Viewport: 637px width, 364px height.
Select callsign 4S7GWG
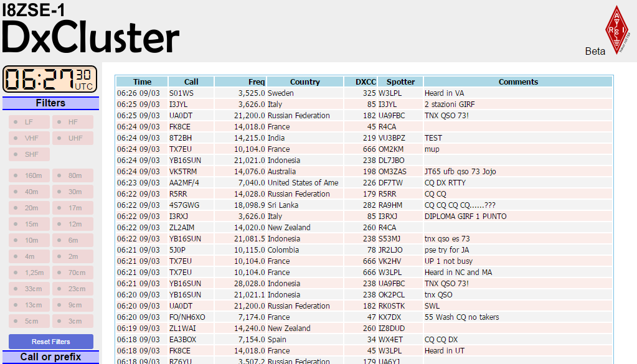click(x=184, y=205)
